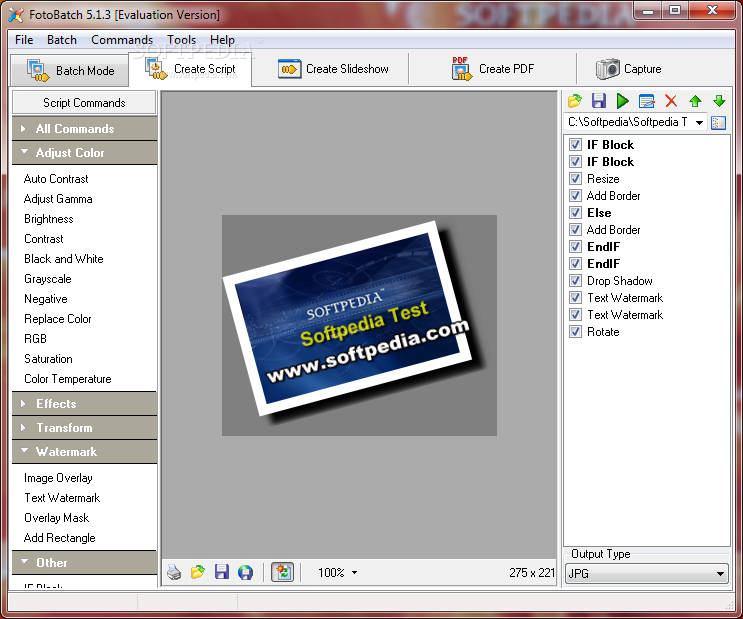This screenshot has width=743, height=619.
Task: Save script with the floppy disk icon above the script list
Action: 598,100
